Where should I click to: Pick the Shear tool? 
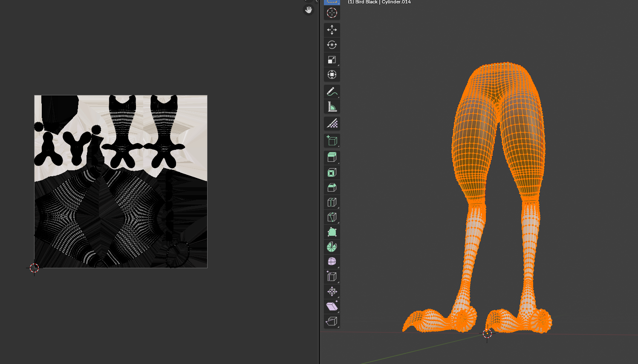332,307
